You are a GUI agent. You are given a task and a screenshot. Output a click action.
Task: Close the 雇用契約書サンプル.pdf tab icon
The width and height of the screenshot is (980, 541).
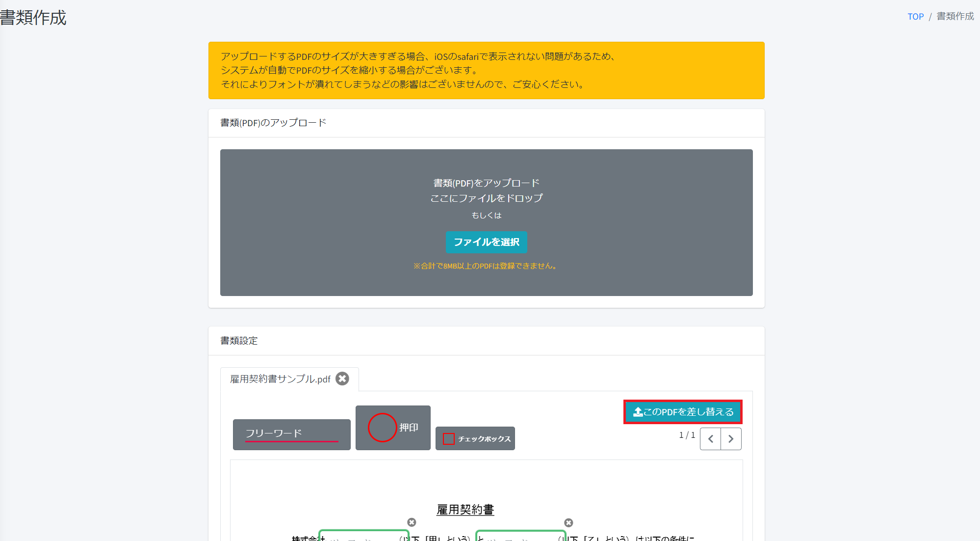click(x=342, y=379)
